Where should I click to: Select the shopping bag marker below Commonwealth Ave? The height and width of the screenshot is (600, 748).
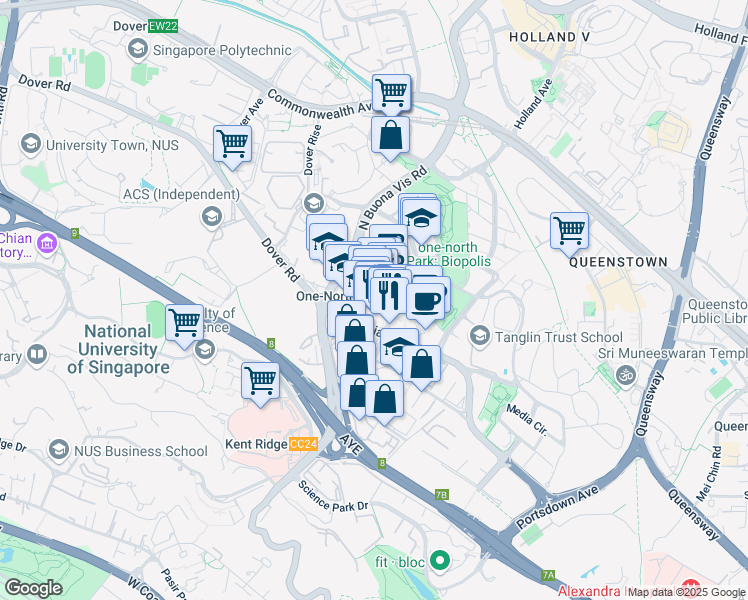pyautogui.click(x=390, y=135)
